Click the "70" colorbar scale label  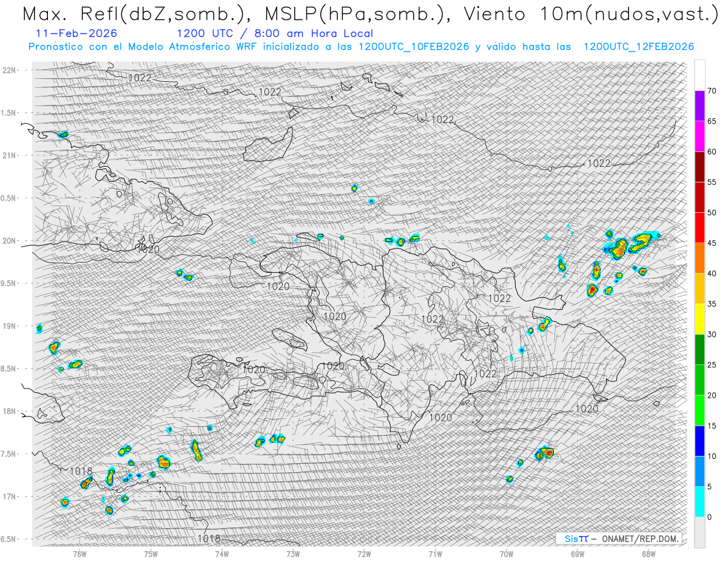[712, 91]
